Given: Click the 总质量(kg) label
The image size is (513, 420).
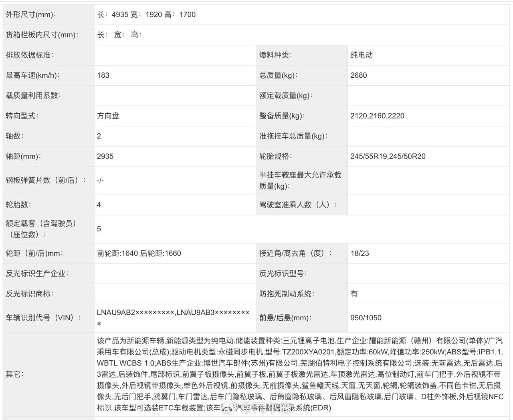Looking at the screenshot, I should [278, 75].
